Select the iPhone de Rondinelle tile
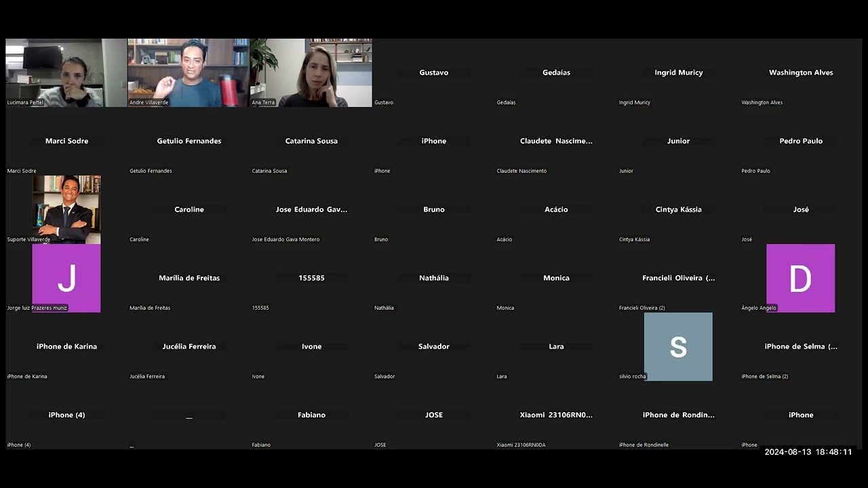 click(678, 415)
